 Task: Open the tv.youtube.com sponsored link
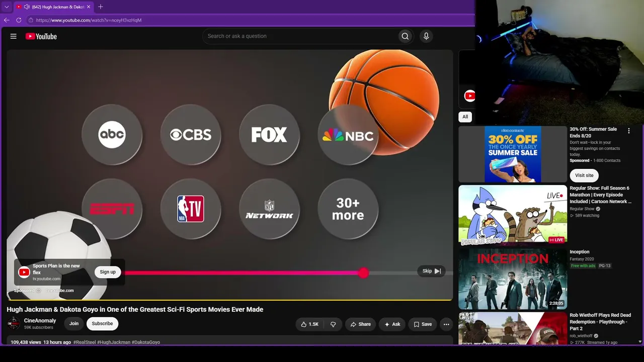60,291
